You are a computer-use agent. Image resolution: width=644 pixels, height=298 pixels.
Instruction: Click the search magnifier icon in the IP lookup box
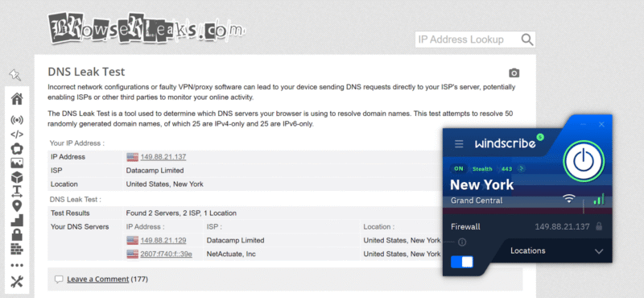pyautogui.click(x=527, y=39)
